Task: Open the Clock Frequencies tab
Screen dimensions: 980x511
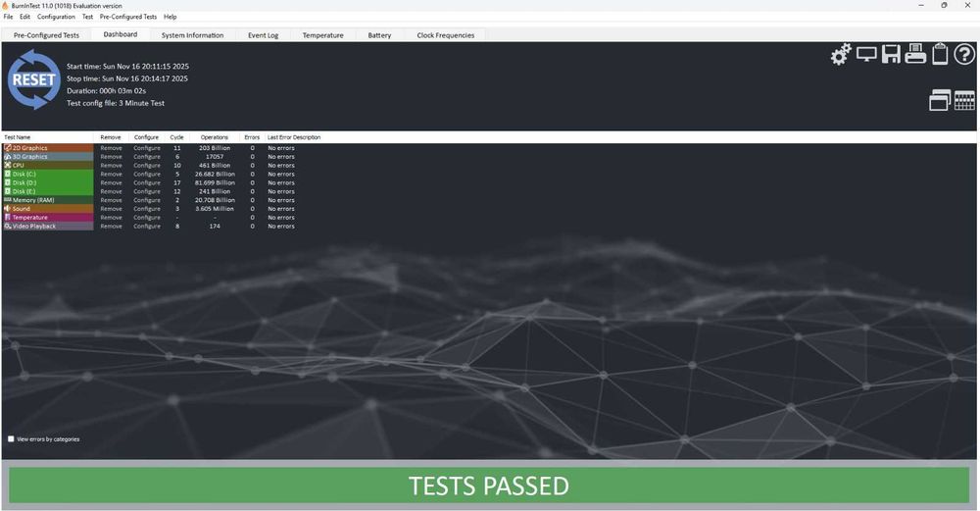Action: click(x=446, y=35)
